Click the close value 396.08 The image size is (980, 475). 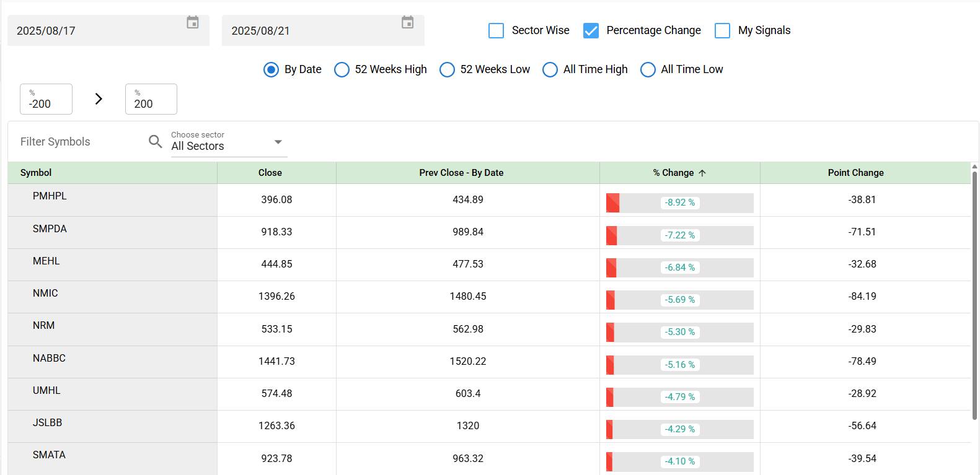click(x=276, y=199)
